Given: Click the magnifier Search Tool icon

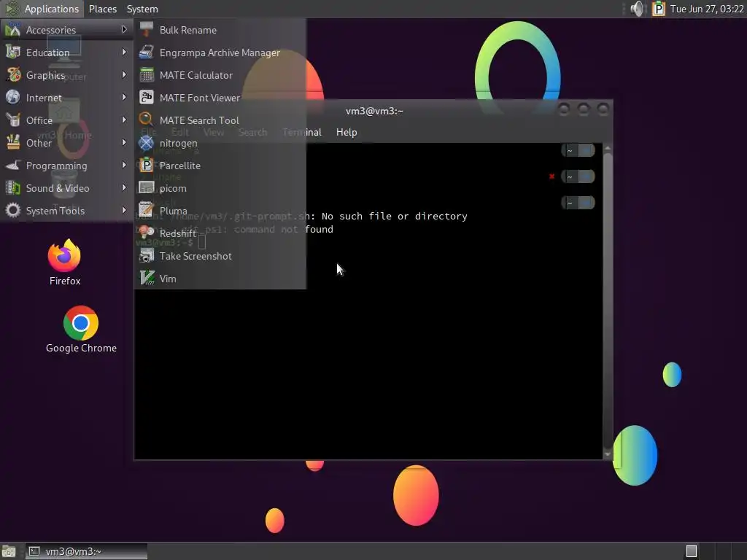Looking at the screenshot, I should pos(146,120).
